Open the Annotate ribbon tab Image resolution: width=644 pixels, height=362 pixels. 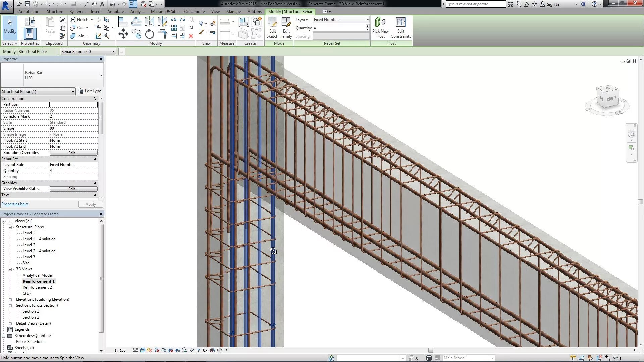pos(115,12)
